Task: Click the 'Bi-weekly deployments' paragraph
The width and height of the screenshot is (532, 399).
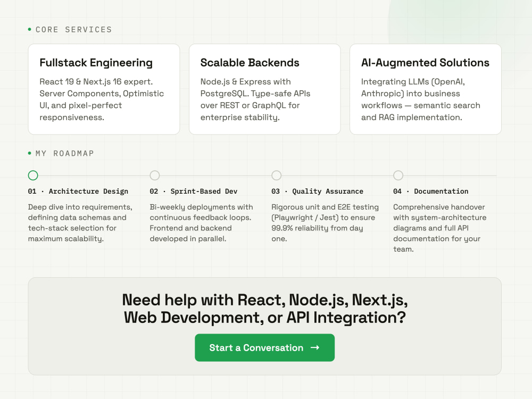Action: (201, 222)
